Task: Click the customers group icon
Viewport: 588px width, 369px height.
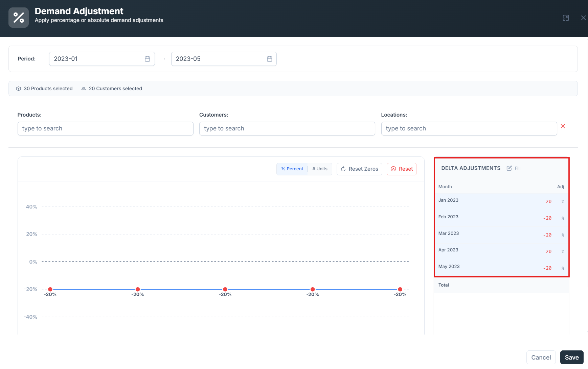Action: point(84,89)
